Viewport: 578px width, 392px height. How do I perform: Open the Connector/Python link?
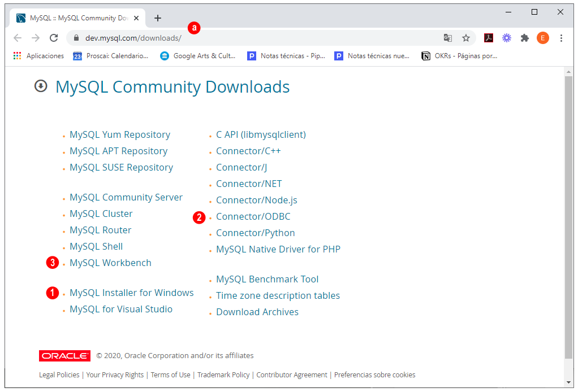coord(256,233)
